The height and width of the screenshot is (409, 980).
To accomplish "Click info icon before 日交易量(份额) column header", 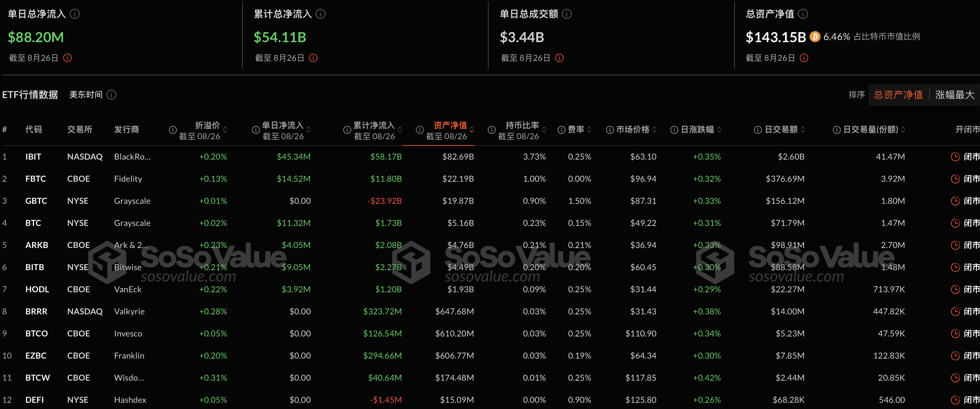I will click(836, 130).
